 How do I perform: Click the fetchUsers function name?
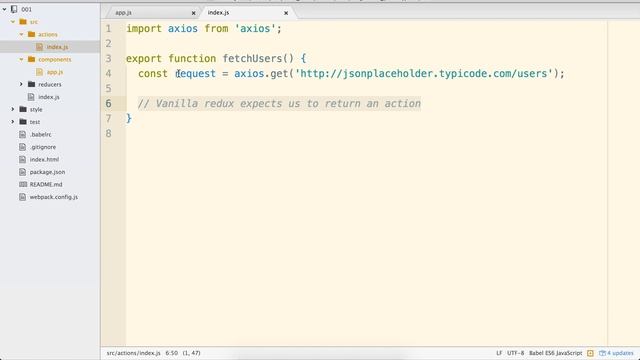252,58
